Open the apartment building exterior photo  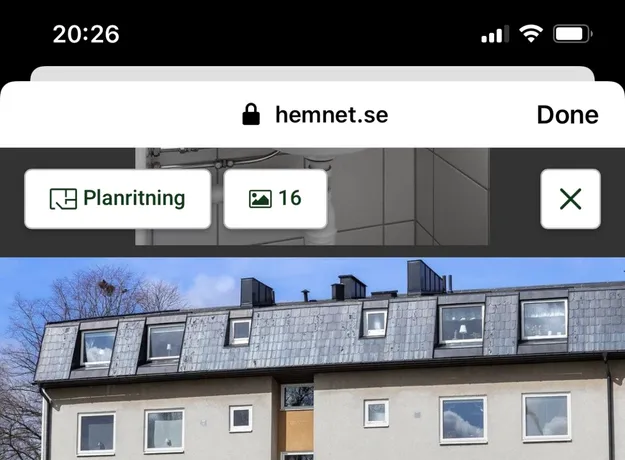[x=312, y=359]
